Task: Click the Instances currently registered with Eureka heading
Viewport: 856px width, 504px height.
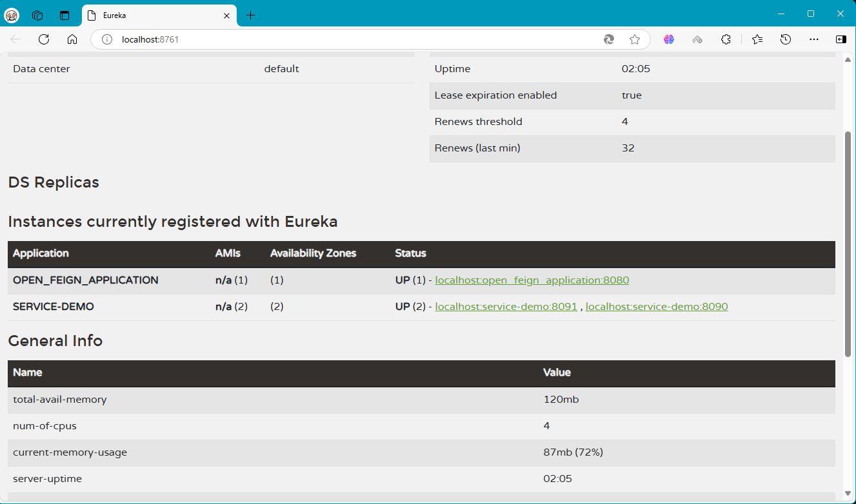Action: [x=173, y=222]
